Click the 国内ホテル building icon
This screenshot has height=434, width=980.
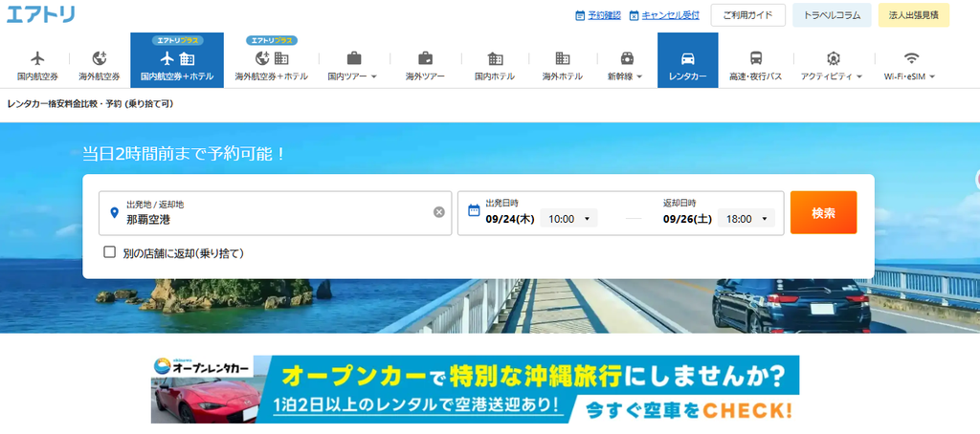click(495, 58)
